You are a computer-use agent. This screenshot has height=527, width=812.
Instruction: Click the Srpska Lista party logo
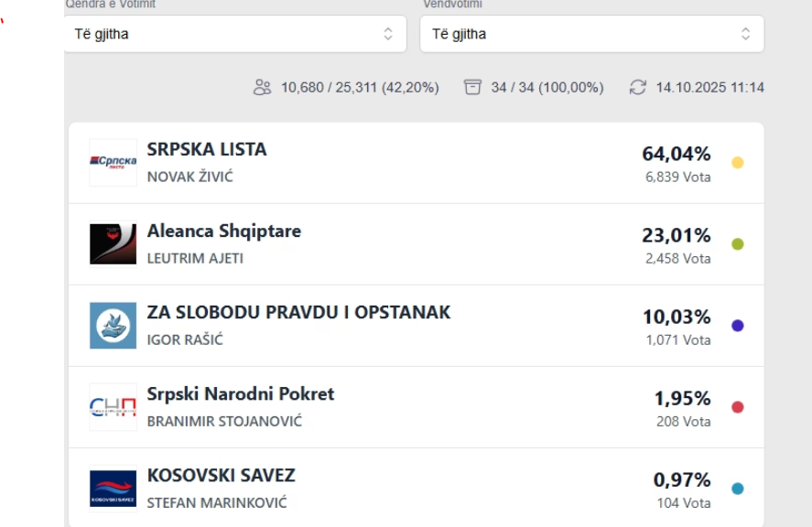click(x=113, y=163)
